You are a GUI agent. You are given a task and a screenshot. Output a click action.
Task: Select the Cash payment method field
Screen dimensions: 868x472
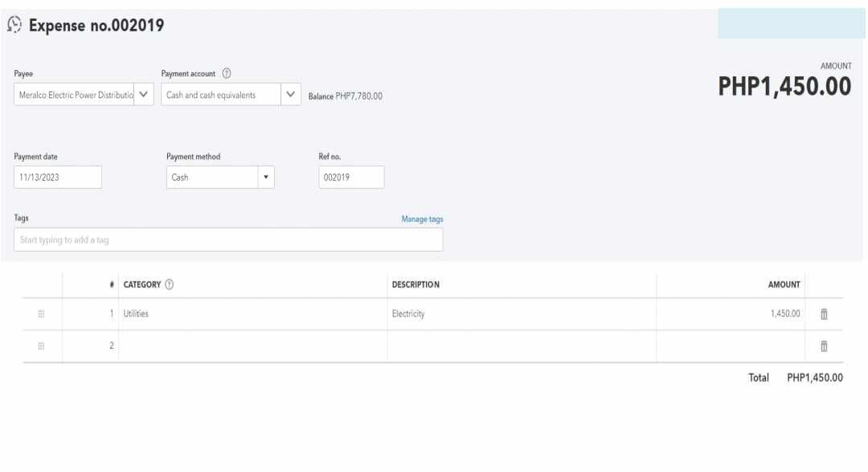(x=212, y=177)
